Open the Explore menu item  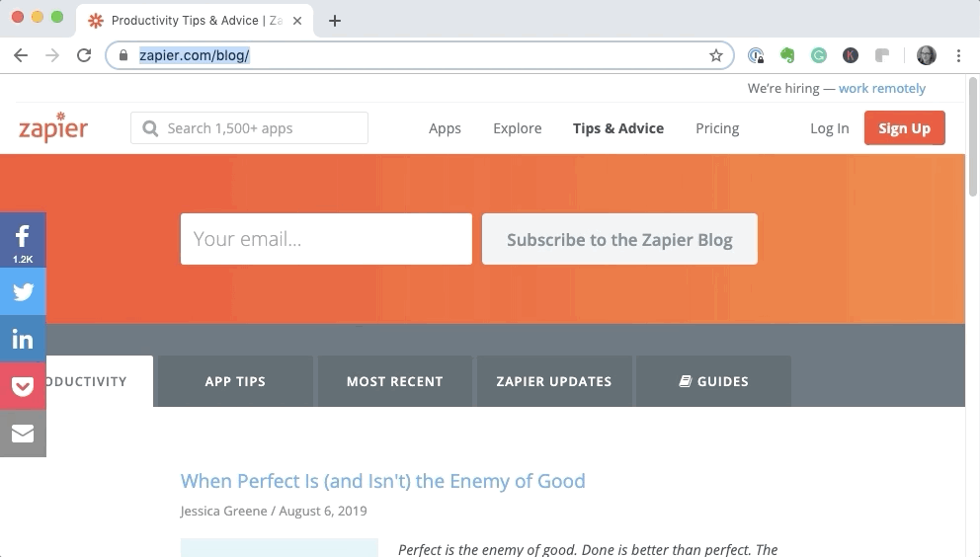pos(518,128)
